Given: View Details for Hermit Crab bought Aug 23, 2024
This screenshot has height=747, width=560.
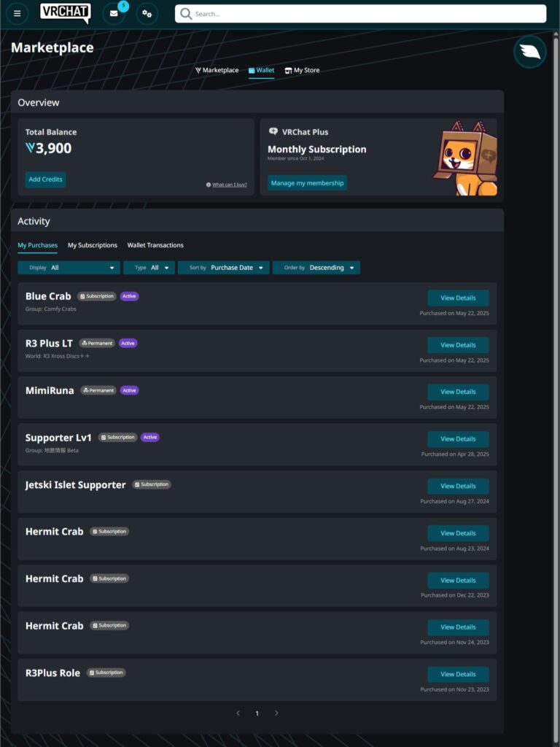Looking at the screenshot, I should tap(458, 533).
